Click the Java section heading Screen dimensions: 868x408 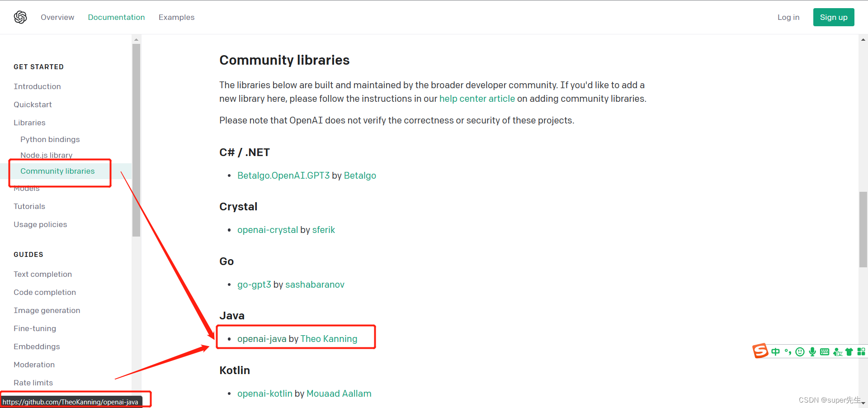coord(232,316)
